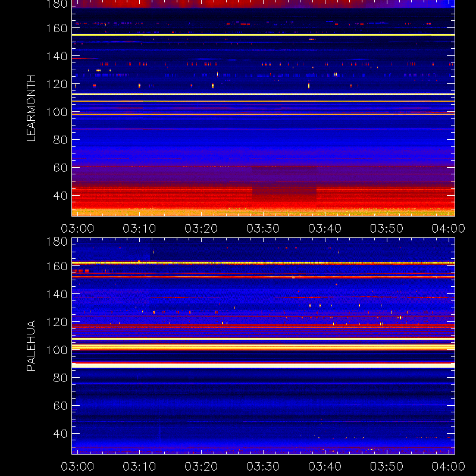
Task: Click 03:10 time label below Palehua plot
Action: click(x=139, y=466)
